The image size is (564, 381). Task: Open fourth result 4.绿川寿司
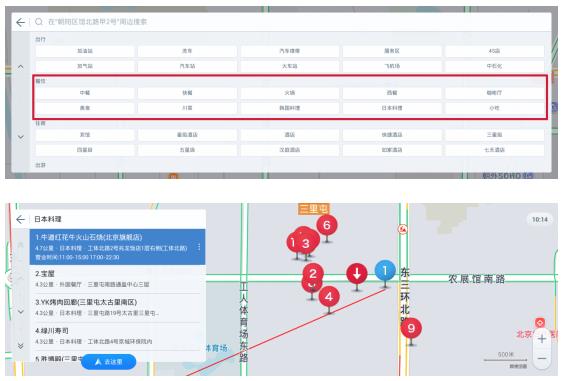[117, 336]
